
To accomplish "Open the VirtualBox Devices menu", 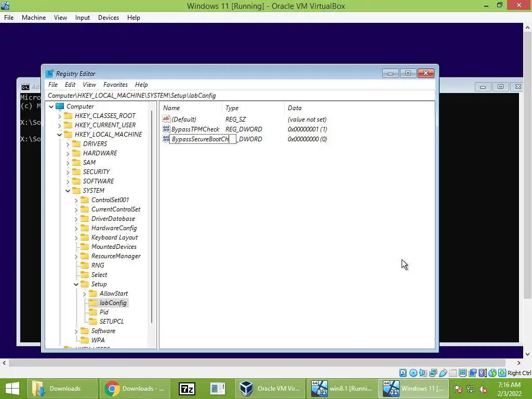I will pos(109,18).
